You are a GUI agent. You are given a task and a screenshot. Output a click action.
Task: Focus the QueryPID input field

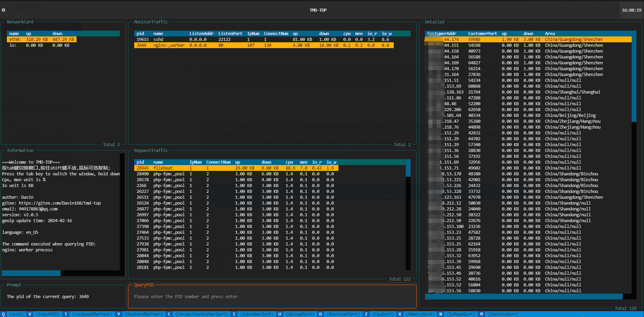click(272, 297)
